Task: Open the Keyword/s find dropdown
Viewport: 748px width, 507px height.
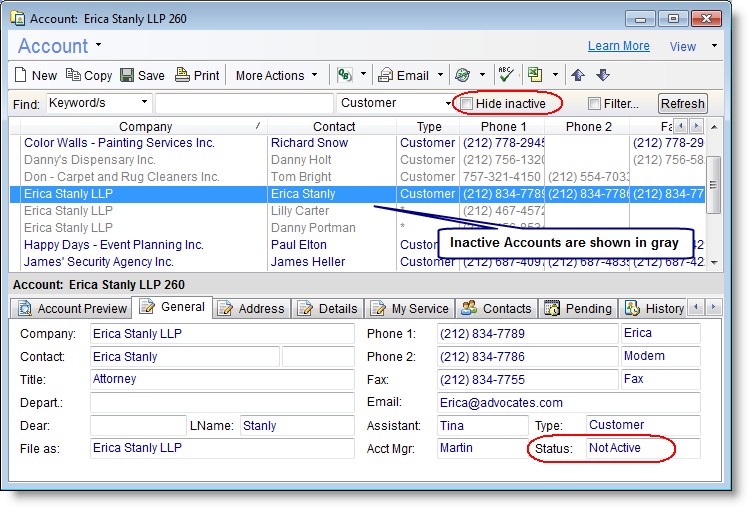Action: click(x=98, y=103)
